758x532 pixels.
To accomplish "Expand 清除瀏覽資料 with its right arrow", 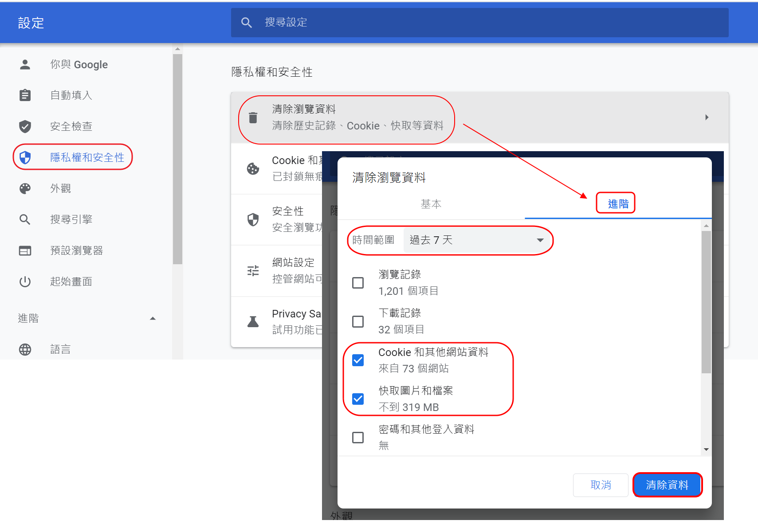I will [707, 117].
